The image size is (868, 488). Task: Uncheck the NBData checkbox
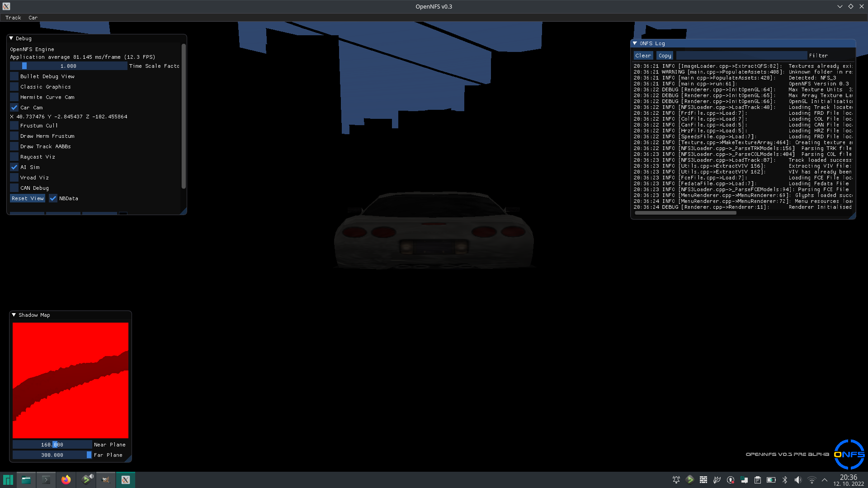pos(53,198)
